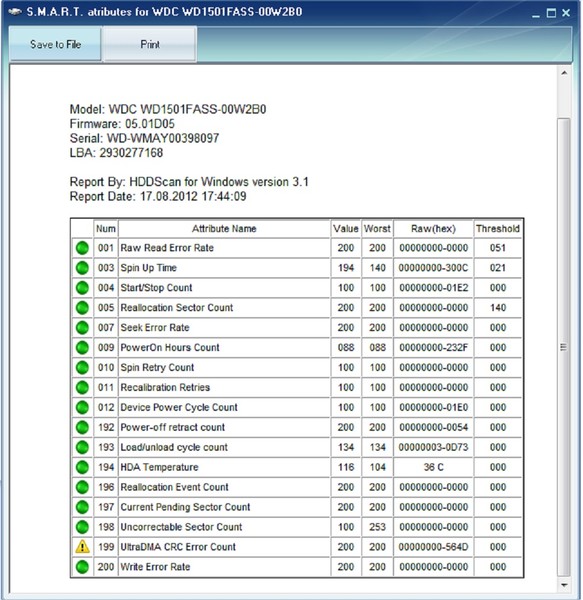Screen dimensions: 583x600
Task: Click the green status icon for Reallocation Sector Count
Action: click(82, 308)
